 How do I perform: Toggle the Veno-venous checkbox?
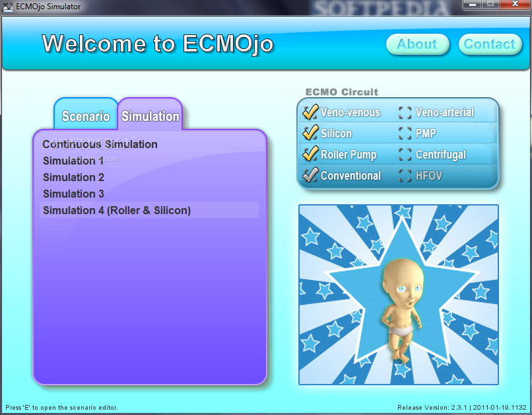tap(310, 112)
